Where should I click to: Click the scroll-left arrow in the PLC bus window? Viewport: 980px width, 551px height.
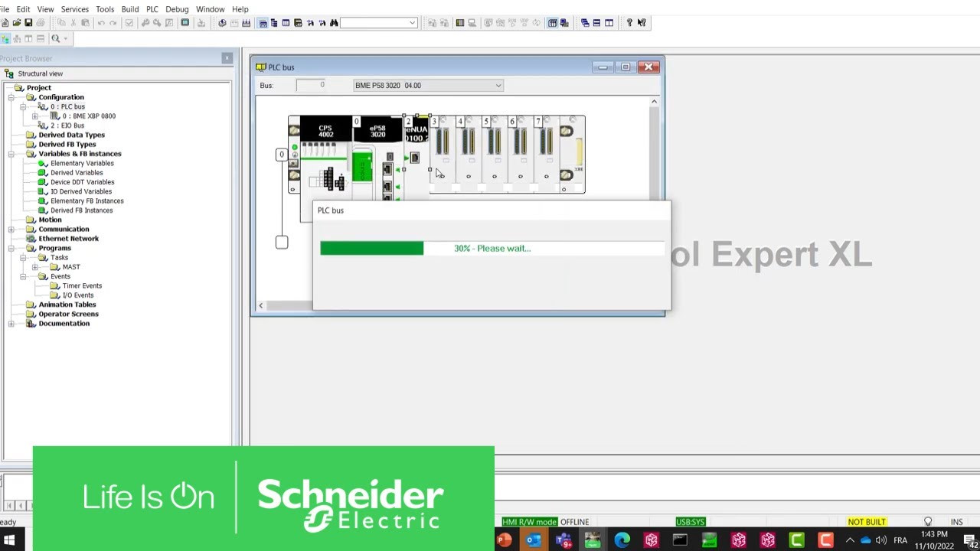click(x=260, y=306)
